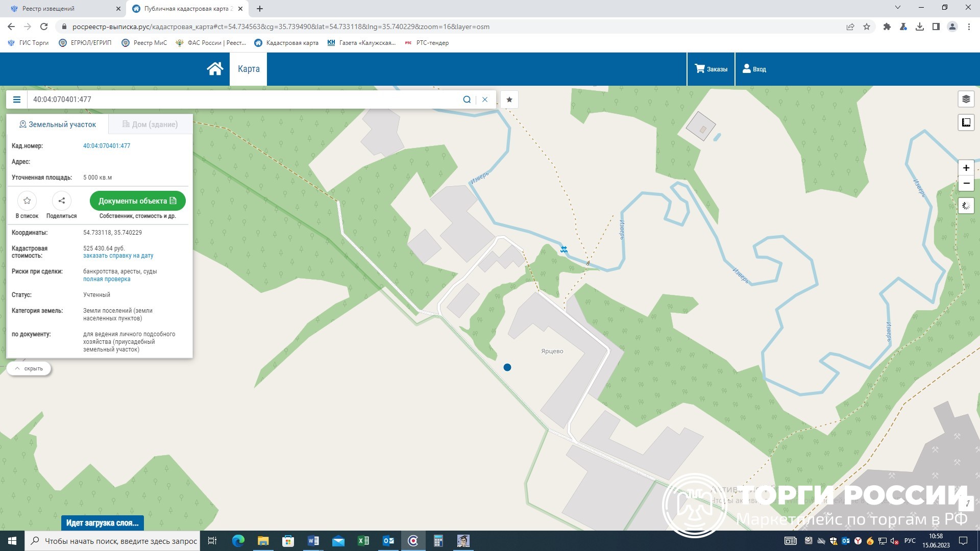Viewport: 980px width, 551px height.
Task: Click the layers toggle icon top-right
Action: tap(966, 99)
